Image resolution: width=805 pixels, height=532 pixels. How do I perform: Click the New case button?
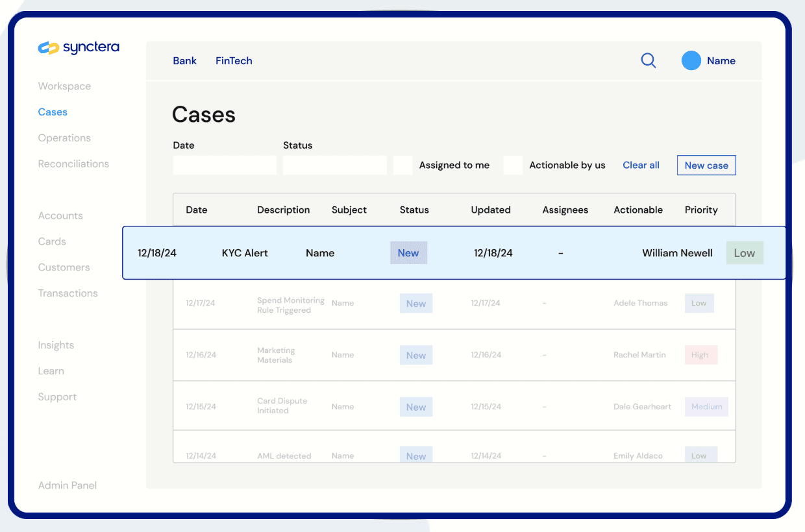coord(706,165)
